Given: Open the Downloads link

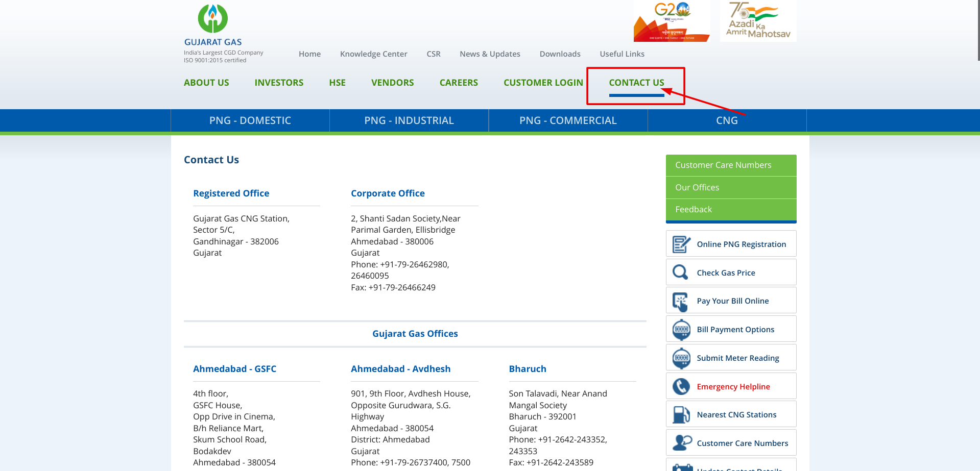Looking at the screenshot, I should point(560,54).
